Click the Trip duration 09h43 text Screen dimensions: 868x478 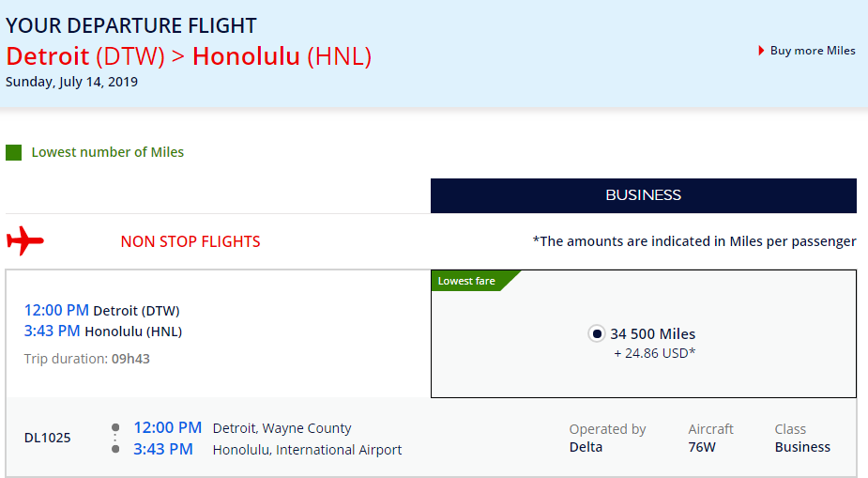click(87, 359)
